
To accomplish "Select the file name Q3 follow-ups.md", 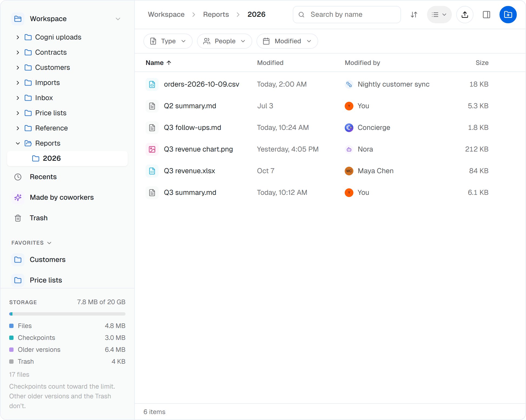I will [192, 128].
